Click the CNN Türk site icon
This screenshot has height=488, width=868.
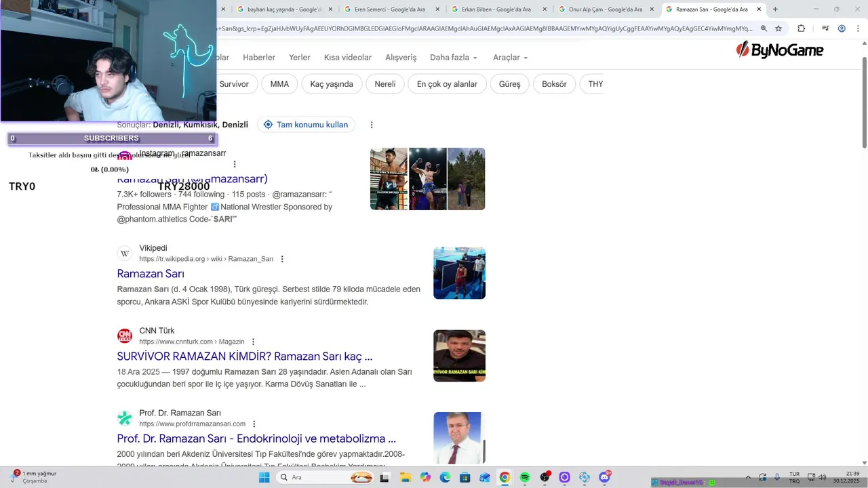[x=125, y=336]
